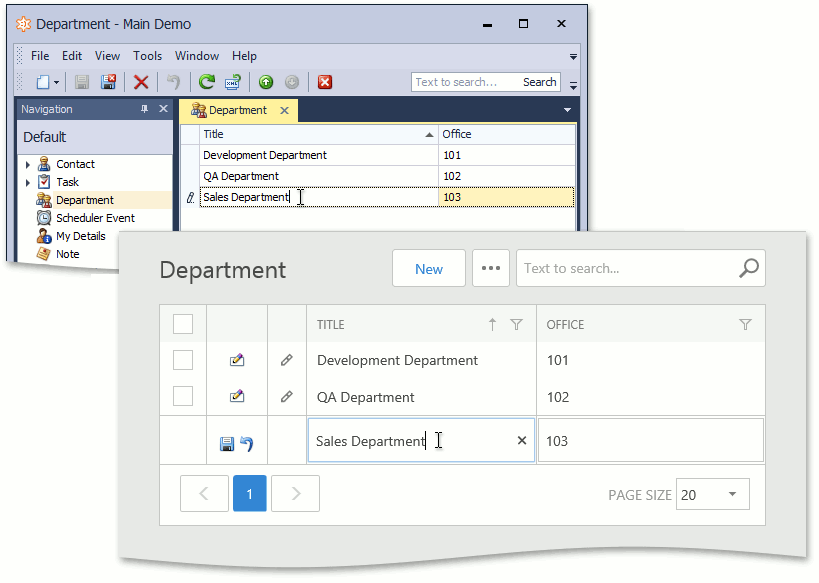
Task: Click the save icon in Sales Department row
Action: (x=227, y=443)
